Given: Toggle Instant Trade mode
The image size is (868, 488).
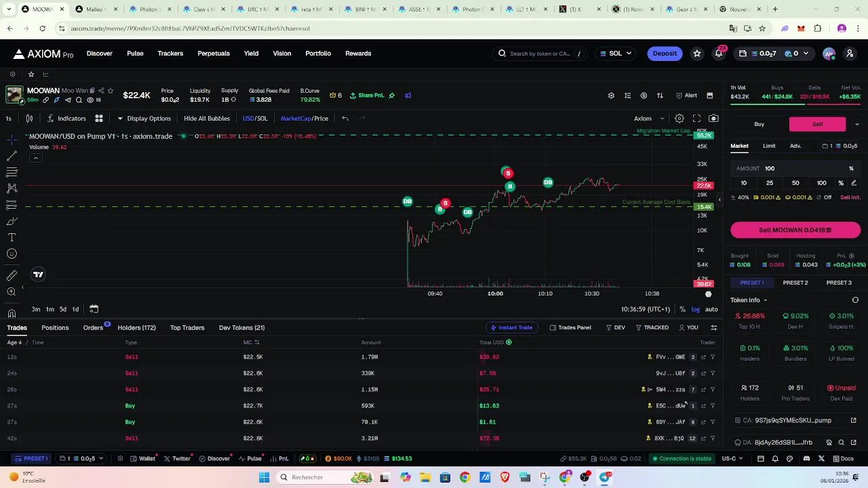Looking at the screenshot, I should tap(511, 327).
